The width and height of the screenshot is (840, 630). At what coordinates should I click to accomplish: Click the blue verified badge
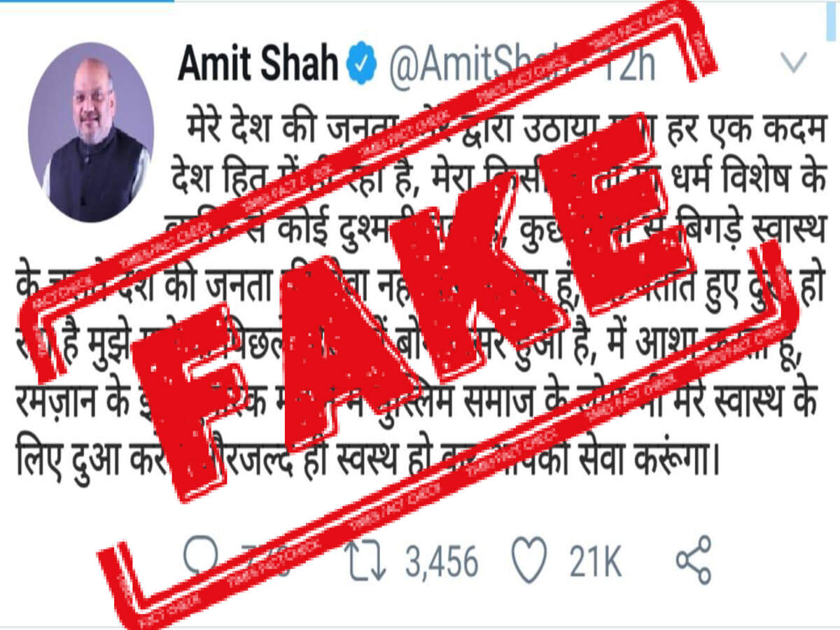pos(362,64)
